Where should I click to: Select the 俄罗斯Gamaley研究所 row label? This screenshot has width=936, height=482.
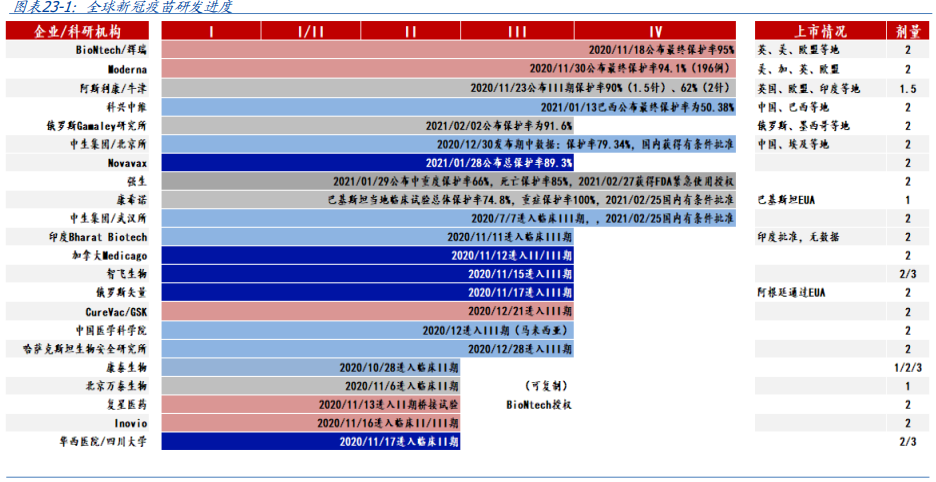click(97, 126)
